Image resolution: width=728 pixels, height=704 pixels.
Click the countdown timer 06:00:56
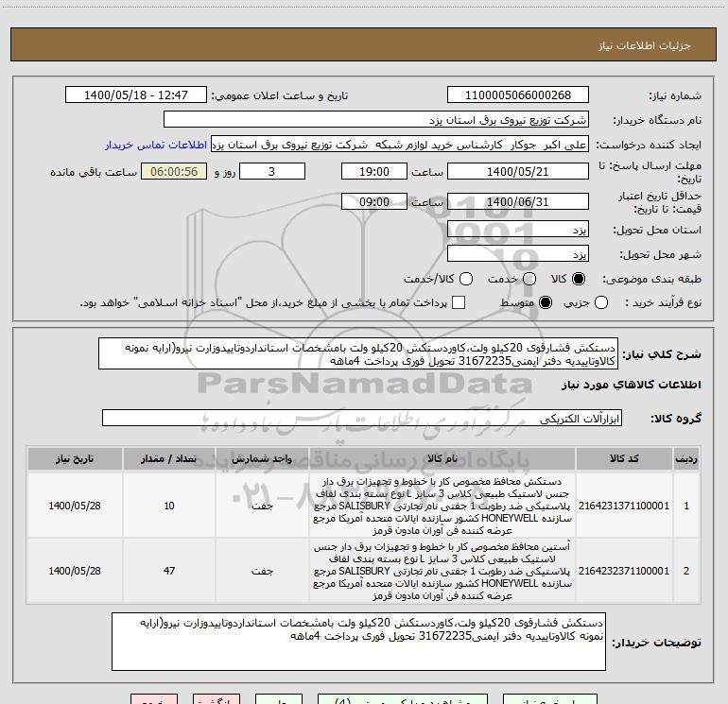174,172
